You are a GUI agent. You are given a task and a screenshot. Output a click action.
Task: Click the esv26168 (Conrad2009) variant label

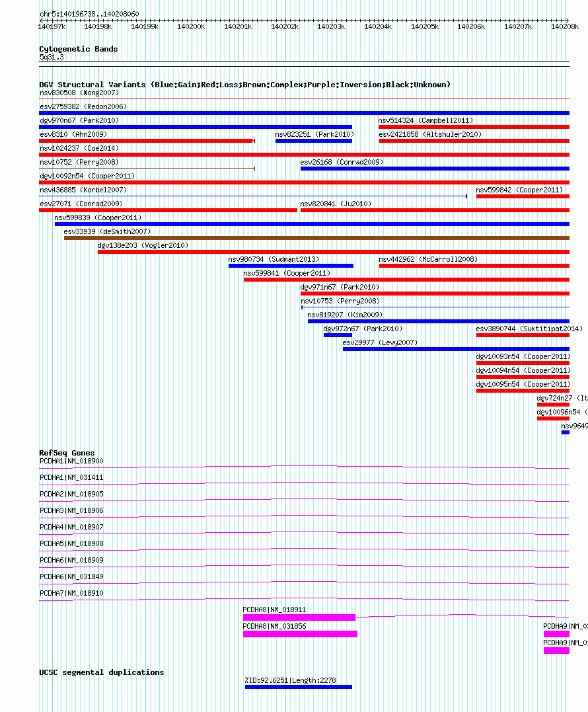(342, 162)
